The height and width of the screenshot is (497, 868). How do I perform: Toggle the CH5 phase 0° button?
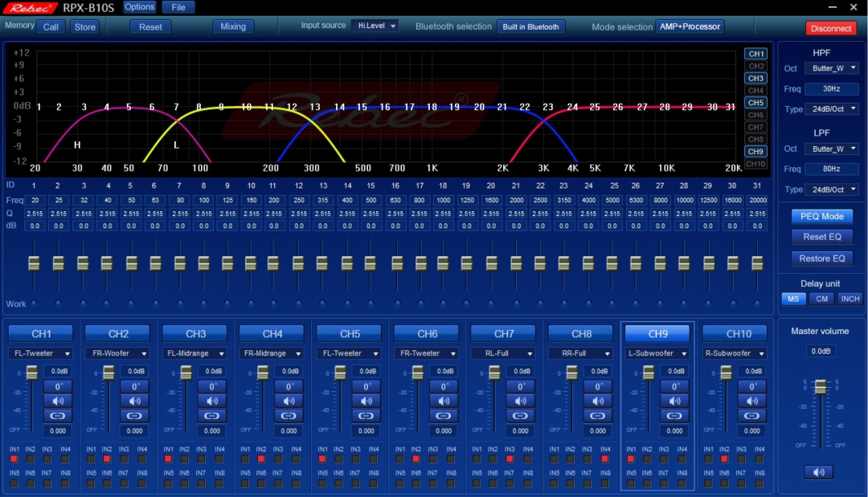pyautogui.click(x=366, y=386)
